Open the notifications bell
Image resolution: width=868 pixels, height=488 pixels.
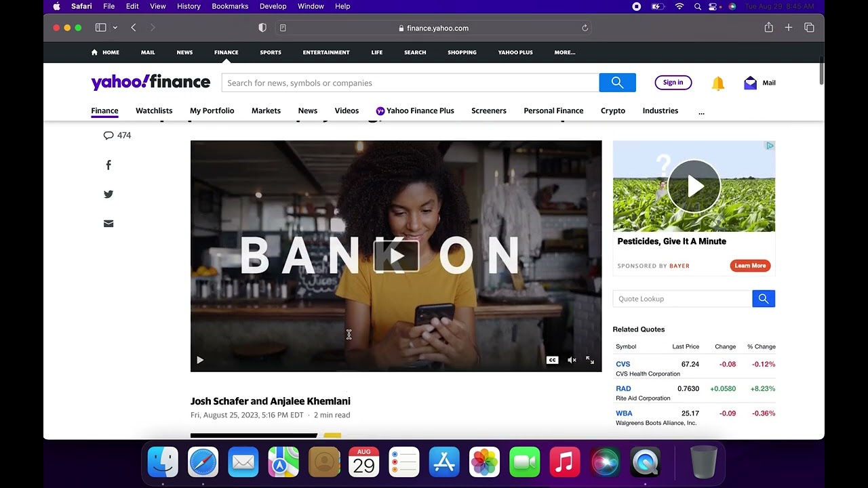click(x=718, y=83)
